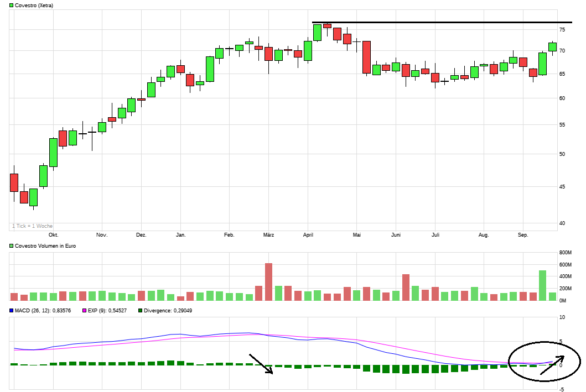Click the 70 price axis value
This screenshot has height=392, width=586.
pos(562,50)
